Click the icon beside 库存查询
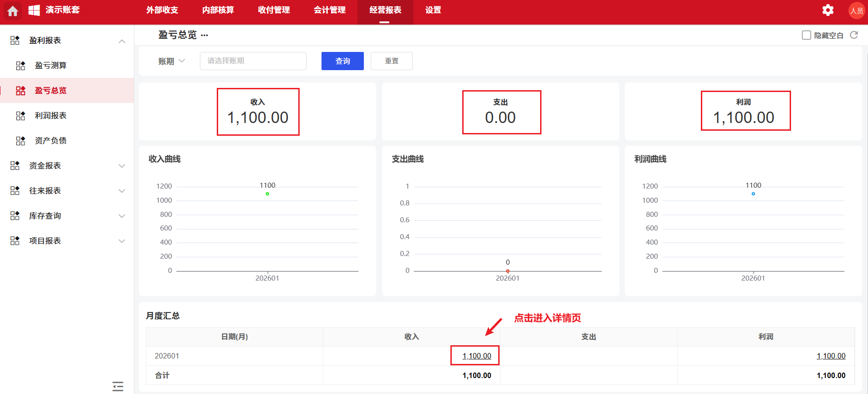Image resolution: width=868 pixels, height=394 pixels. [x=15, y=215]
